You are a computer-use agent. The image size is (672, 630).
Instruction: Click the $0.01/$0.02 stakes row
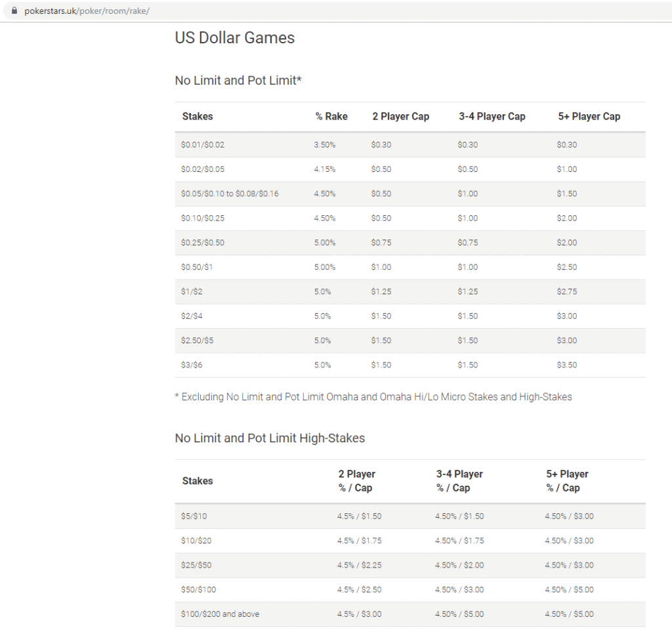203,144
